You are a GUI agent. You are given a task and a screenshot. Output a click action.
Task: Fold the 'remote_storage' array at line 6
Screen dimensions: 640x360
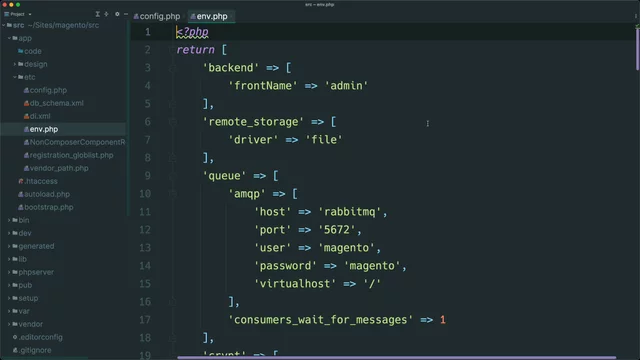172,122
